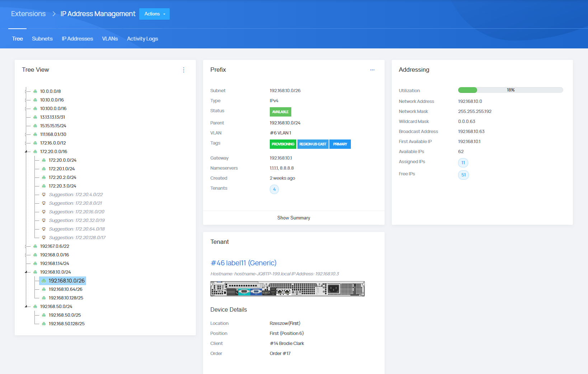Image resolution: width=588 pixels, height=374 pixels.
Task: Collapse the 192.168.10.0/24 tree node
Action: tap(26, 272)
